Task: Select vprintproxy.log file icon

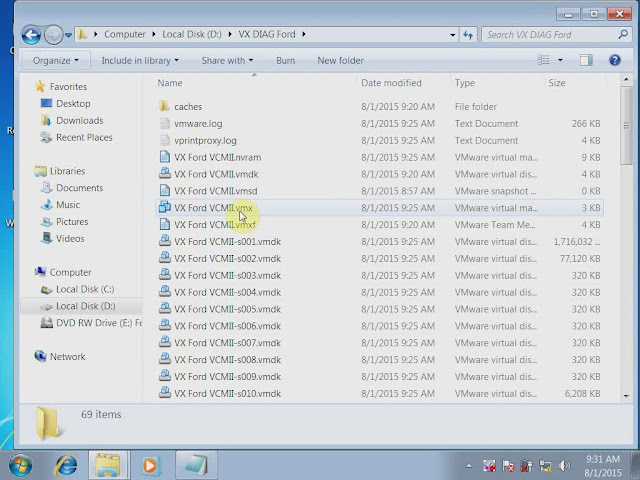Action: pyautogui.click(x=164, y=140)
